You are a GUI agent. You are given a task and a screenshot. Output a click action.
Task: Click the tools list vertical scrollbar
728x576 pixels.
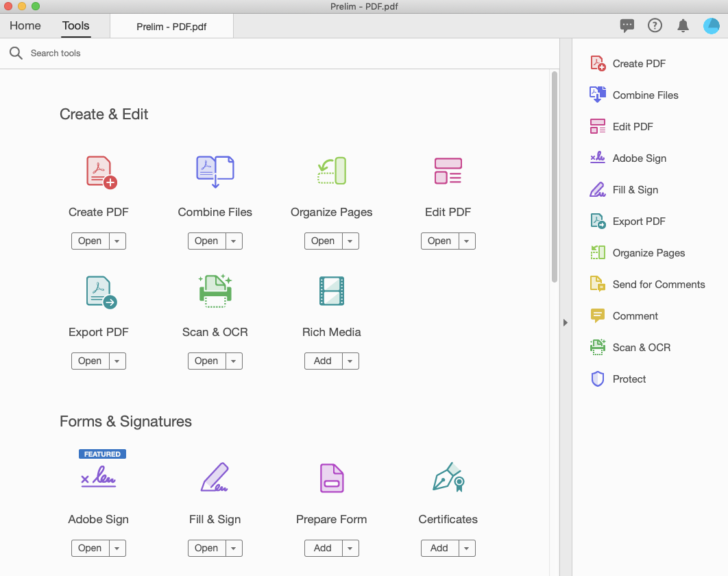[x=555, y=176]
